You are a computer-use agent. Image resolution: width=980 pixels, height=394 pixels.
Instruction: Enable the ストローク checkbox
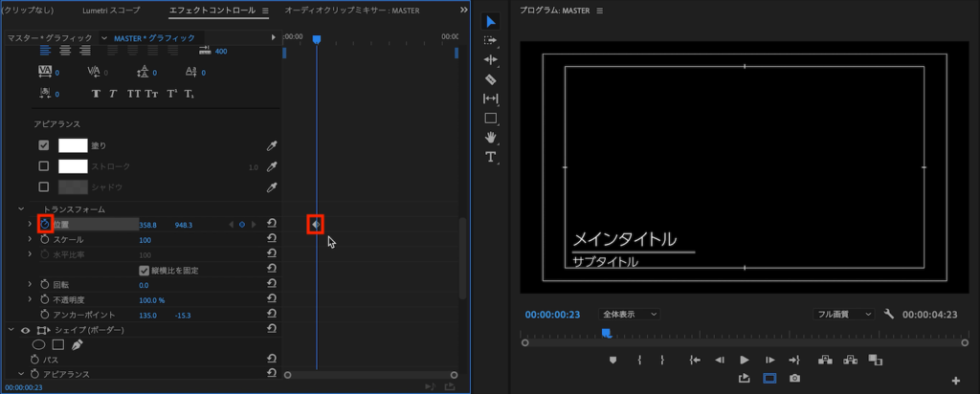[43, 165]
